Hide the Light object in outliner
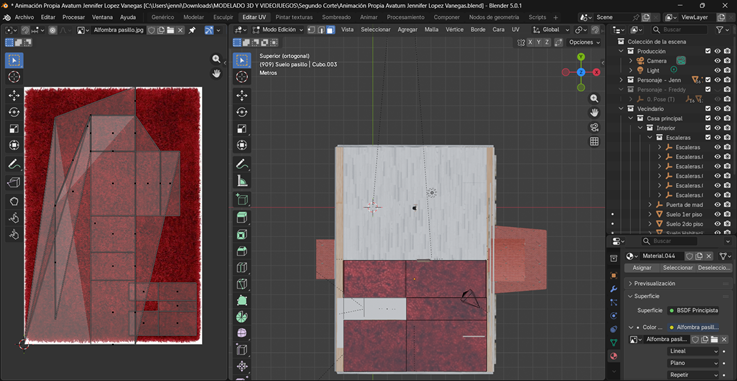The width and height of the screenshot is (737, 381). [718, 70]
